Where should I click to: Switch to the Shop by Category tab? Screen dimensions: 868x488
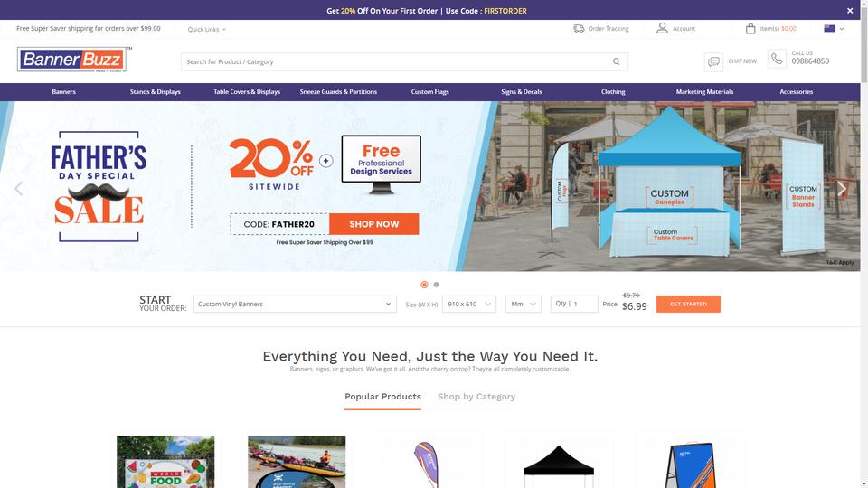476,397
